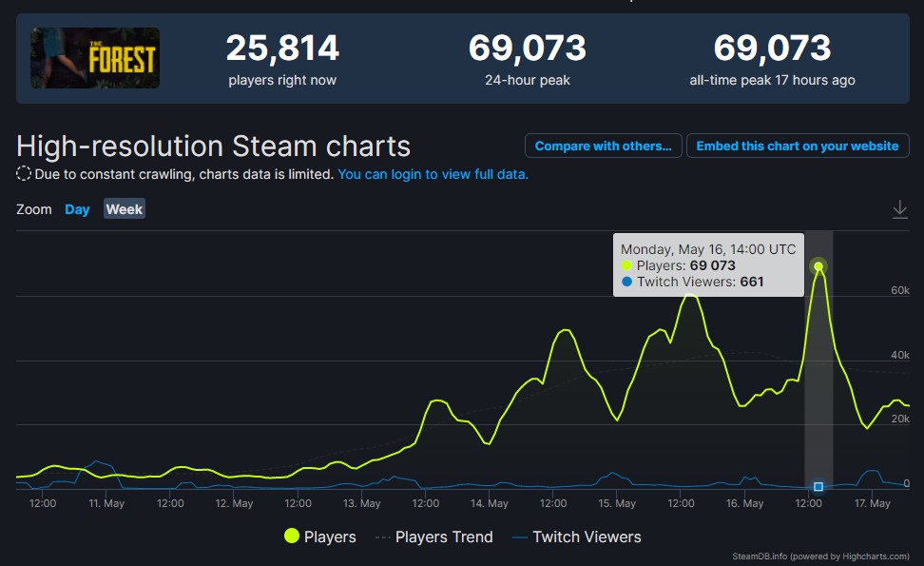This screenshot has width=924, height=566.
Task: Click the 16. May axis label
Action: pyautogui.click(x=745, y=503)
